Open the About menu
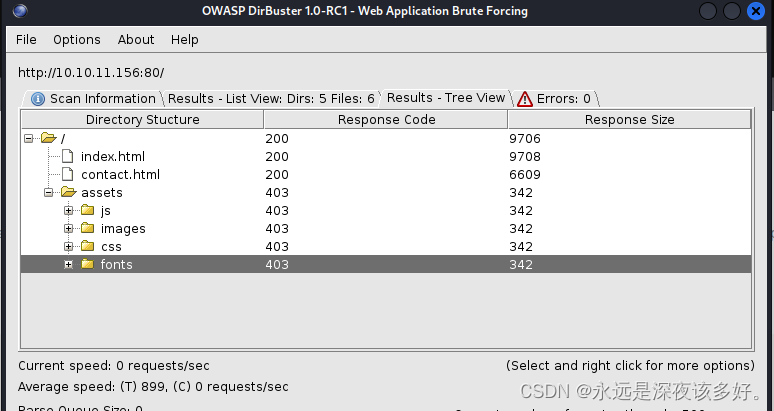Viewport: 774px width, 411px height. pyautogui.click(x=136, y=39)
